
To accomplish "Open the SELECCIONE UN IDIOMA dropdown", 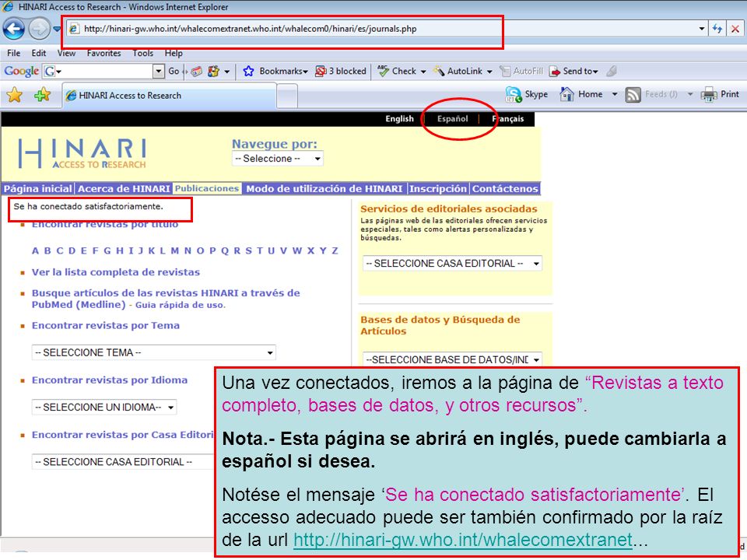I will click(104, 407).
